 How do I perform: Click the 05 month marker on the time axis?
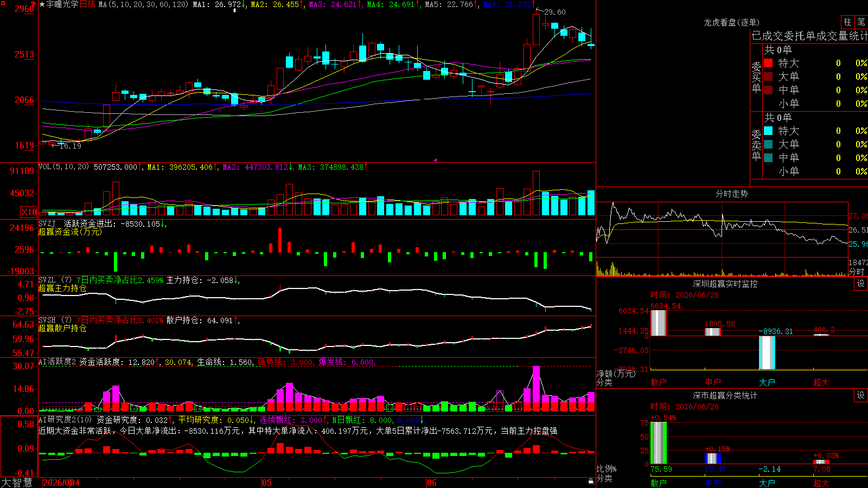(266, 483)
